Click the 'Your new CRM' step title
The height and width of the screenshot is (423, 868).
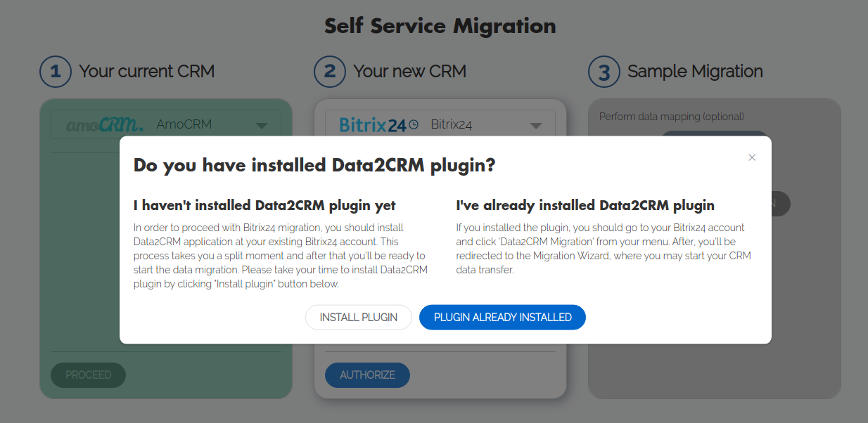(x=409, y=72)
